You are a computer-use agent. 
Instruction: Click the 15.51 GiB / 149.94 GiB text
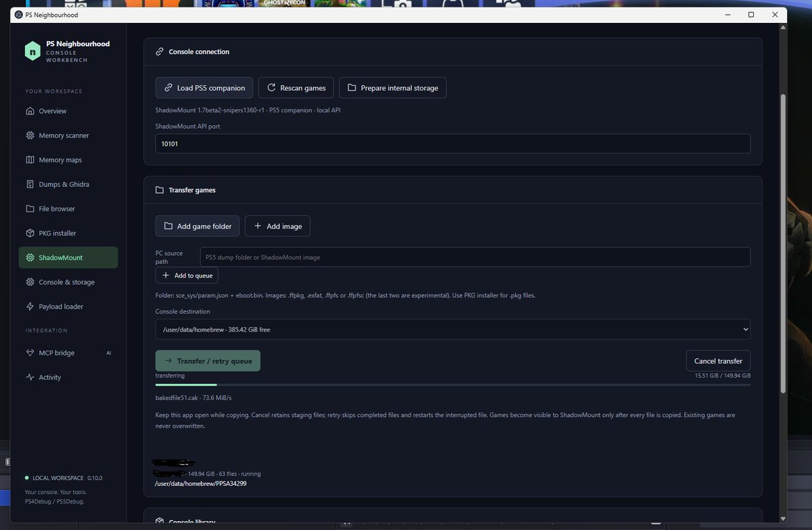(x=723, y=376)
